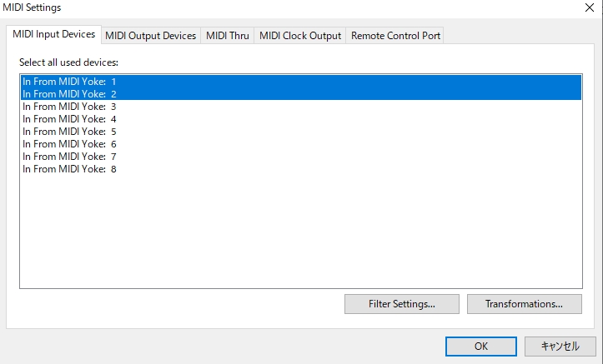
Task: Open the MIDI Thru tab
Action: pyautogui.click(x=228, y=36)
